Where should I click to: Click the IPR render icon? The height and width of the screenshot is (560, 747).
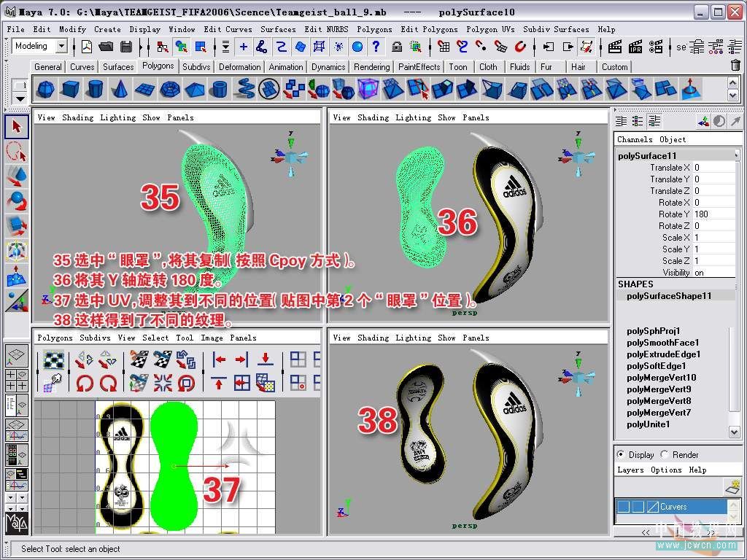pos(635,46)
